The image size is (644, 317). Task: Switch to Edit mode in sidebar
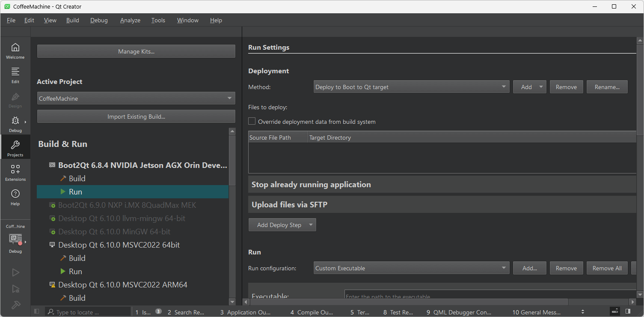15,75
